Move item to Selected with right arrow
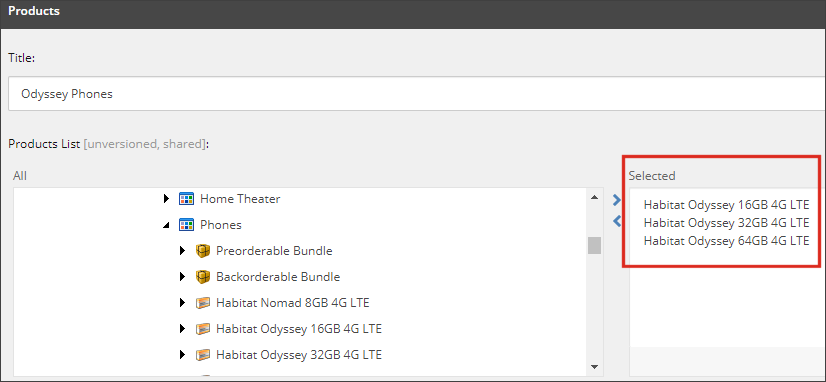Screen dimensions: 826x382 click(617, 200)
